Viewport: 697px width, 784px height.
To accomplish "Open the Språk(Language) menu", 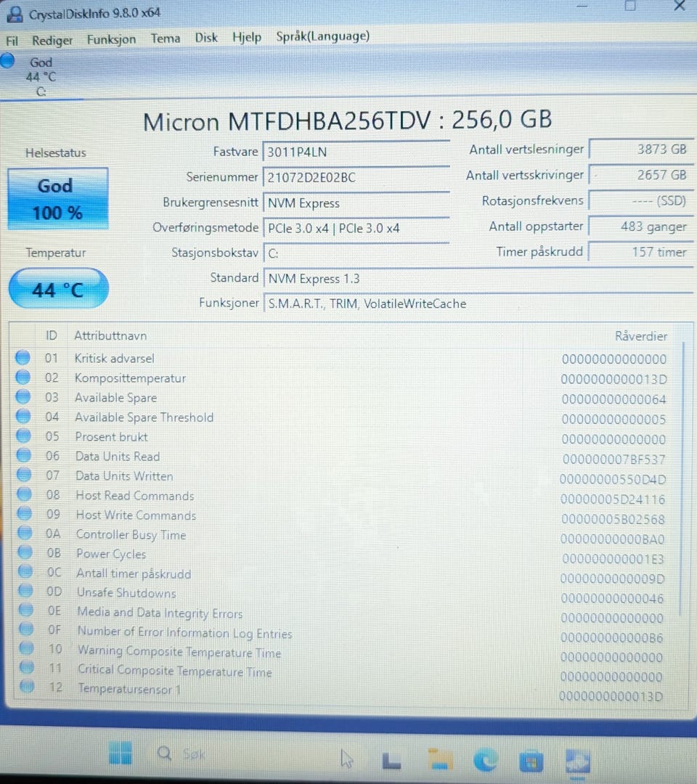I will [x=323, y=36].
